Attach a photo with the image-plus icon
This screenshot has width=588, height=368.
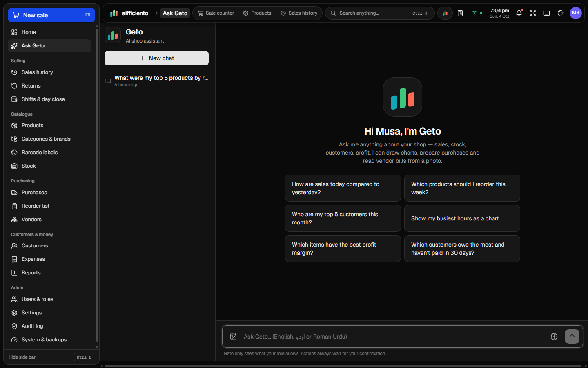click(x=233, y=337)
